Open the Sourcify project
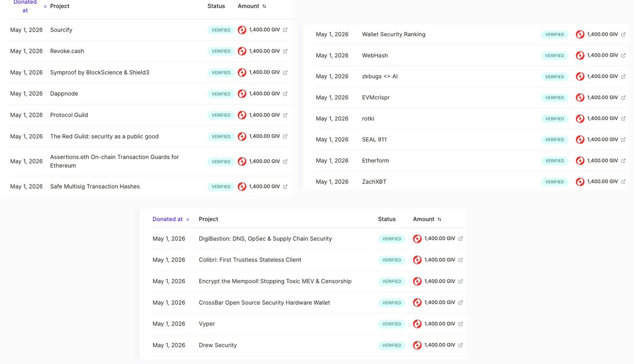 pyautogui.click(x=61, y=30)
